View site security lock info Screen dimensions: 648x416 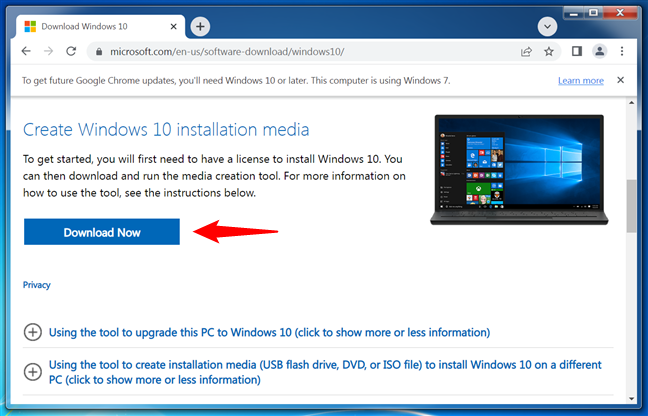click(98, 52)
